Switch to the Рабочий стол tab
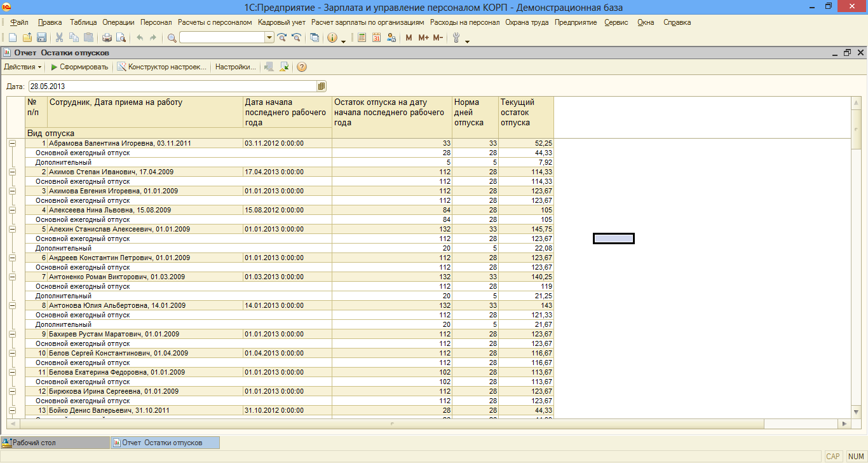The width and height of the screenshot is (868, 463). (x=55, y=443)
